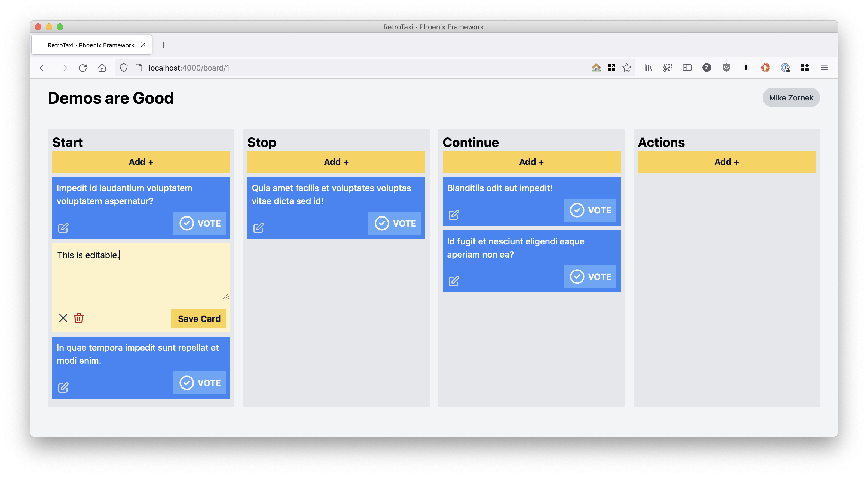Cancel editing with the X icon
The width and height of the screenshot is (868, 477).
pos(63,318)
